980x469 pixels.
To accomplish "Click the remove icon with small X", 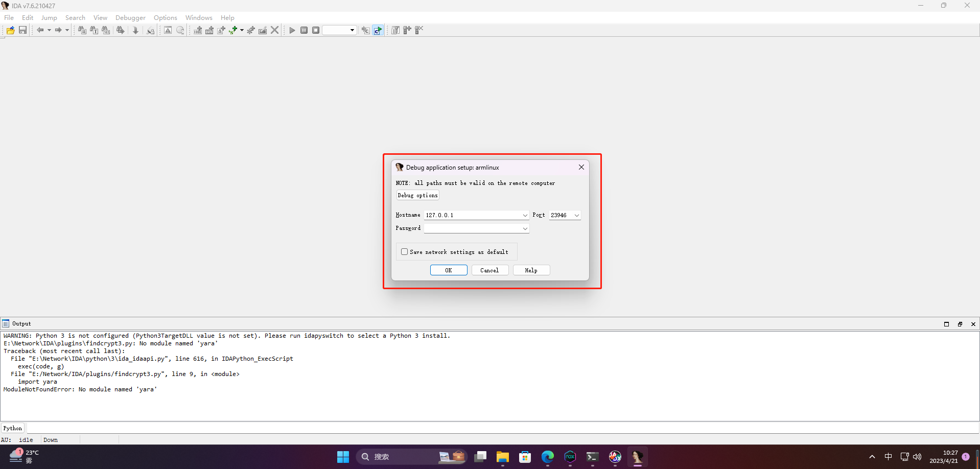I will pyautogui.click(x=419, y=30).
